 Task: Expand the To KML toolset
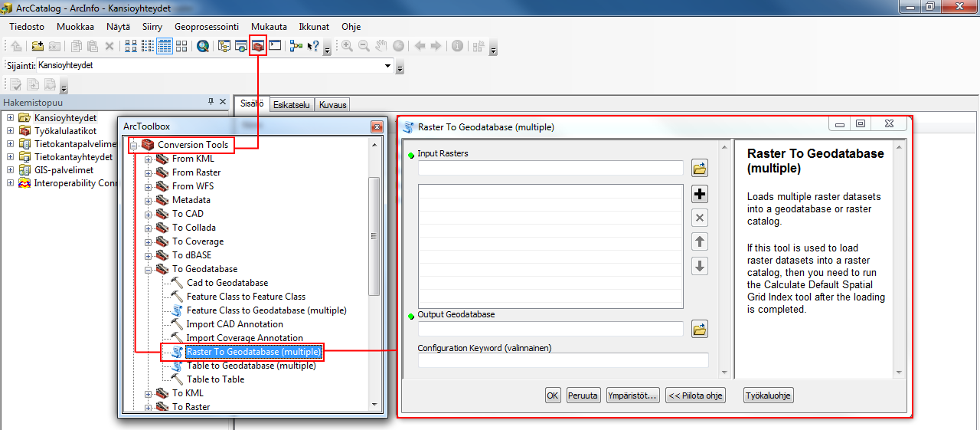149,393
